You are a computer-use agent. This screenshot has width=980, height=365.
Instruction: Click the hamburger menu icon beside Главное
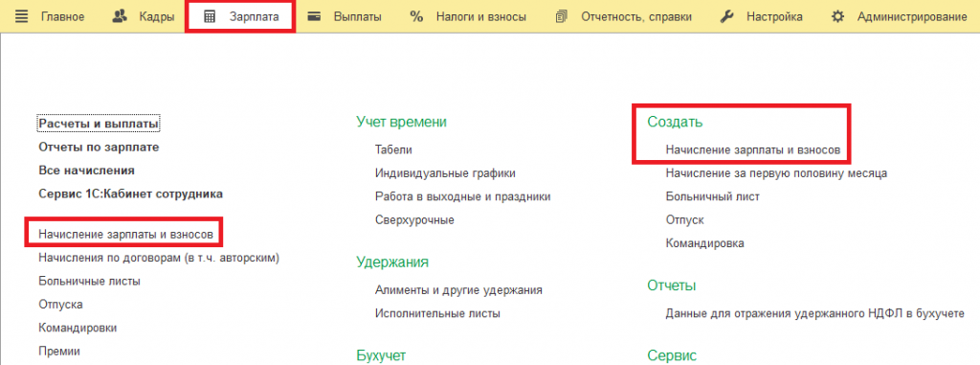(x=21, y=17)
